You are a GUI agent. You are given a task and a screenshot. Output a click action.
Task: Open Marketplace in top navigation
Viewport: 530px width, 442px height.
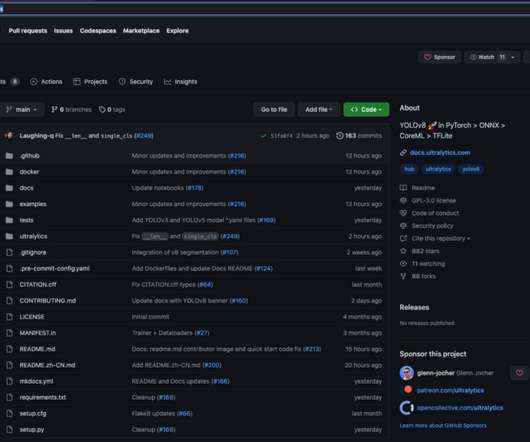click(141, 31)
